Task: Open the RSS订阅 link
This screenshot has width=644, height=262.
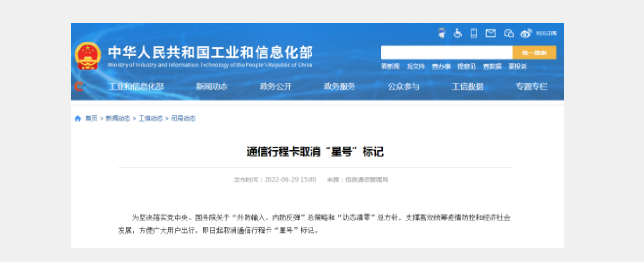Action: click(546, 33)
